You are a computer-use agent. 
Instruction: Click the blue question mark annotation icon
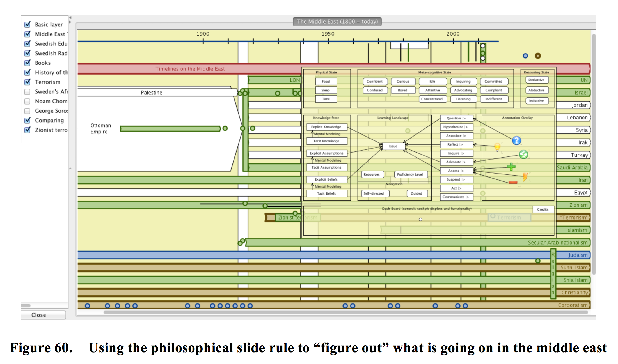[x=516, y=140]
